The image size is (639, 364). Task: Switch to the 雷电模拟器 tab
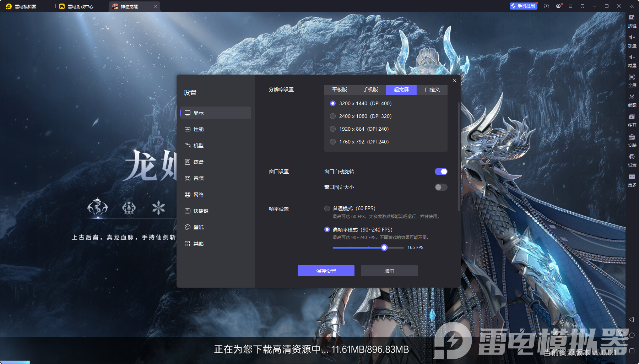click(x=21, y=6)
